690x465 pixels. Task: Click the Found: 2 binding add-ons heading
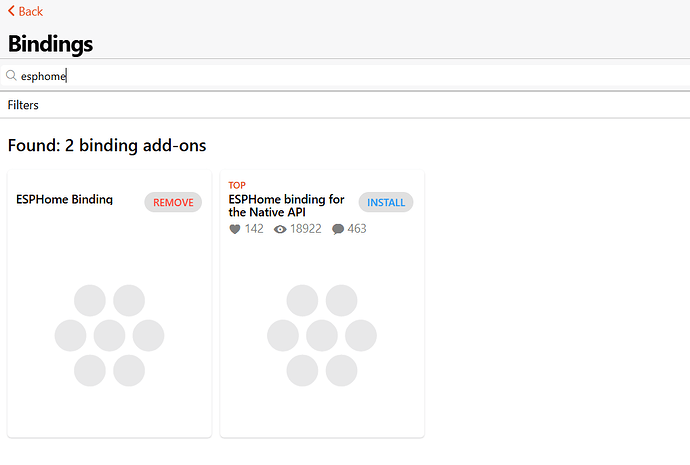pyautogui.click(x=107, y=146)
